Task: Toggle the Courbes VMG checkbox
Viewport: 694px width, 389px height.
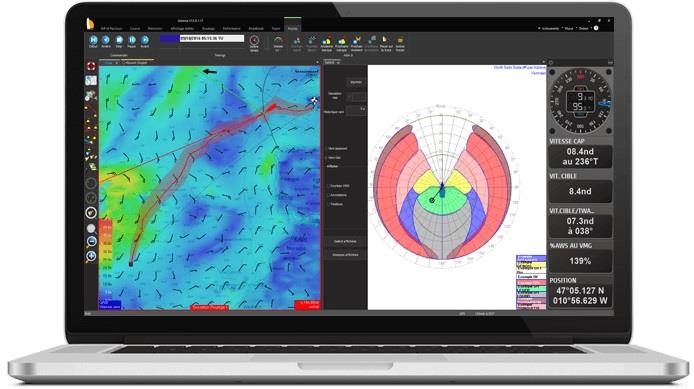Action: [329, 186]
